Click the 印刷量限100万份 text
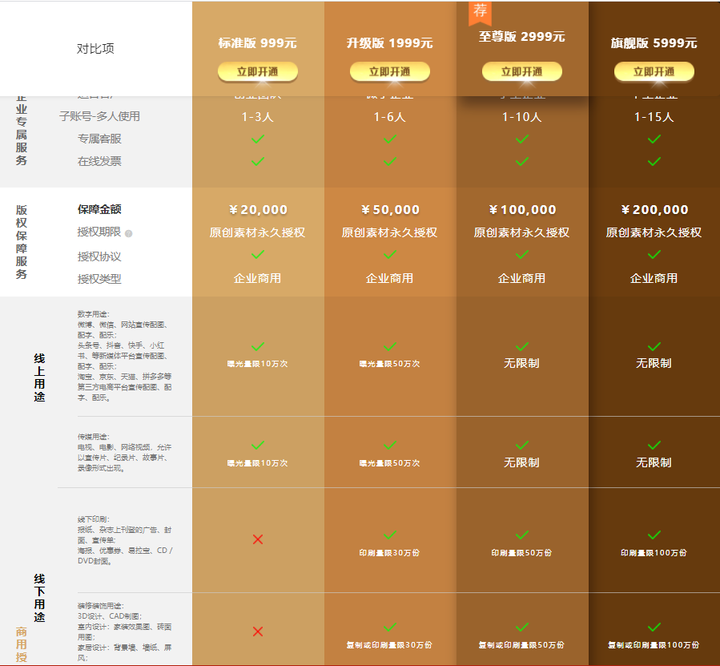This screenshot has height=666, width=720. coord(654,553)
